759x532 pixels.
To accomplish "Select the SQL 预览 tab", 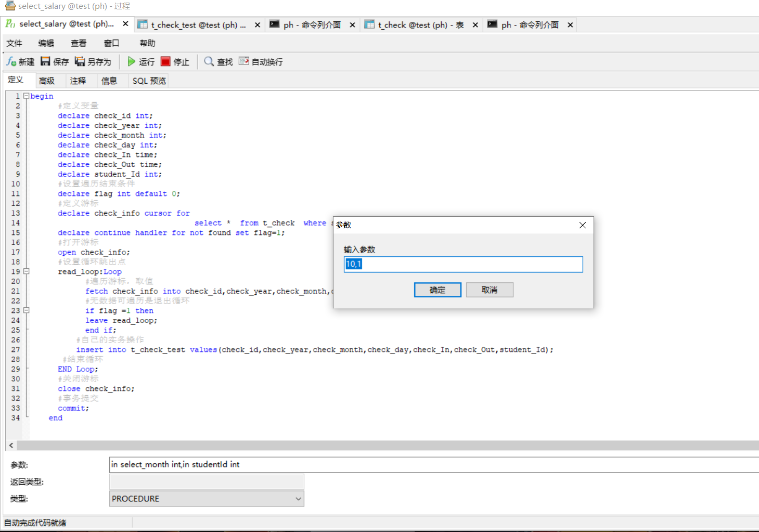I will pos(149,81).
